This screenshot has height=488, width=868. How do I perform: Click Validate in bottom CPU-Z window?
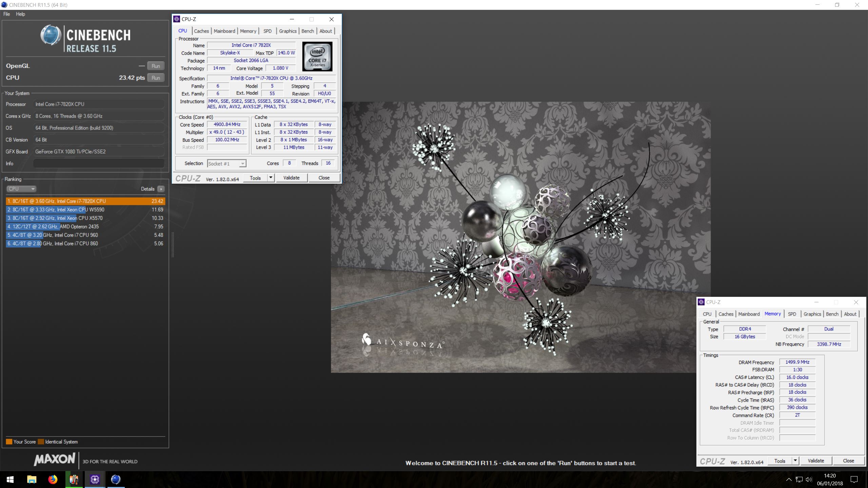(x=816, y=461)
